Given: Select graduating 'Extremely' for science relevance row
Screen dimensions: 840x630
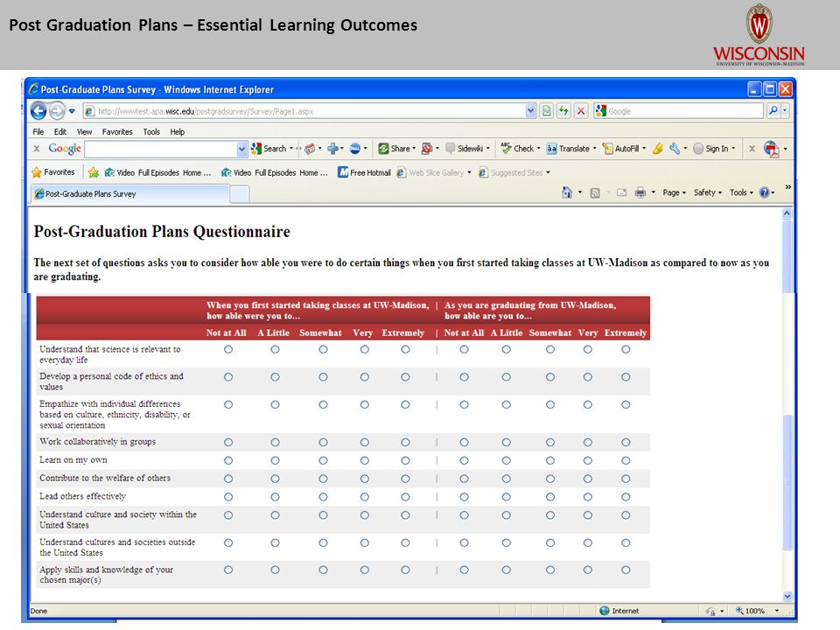Looking at the screenshot, I should click(626, 349).
